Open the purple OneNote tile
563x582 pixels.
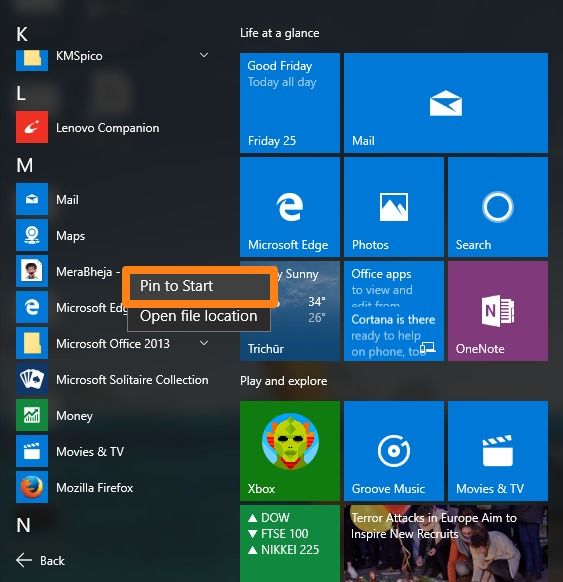tap(498, 311)
